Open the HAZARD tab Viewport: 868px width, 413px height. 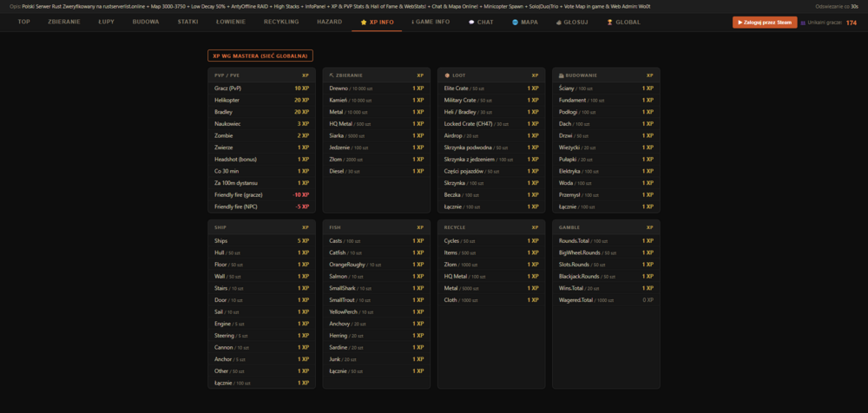coord(329,23)
